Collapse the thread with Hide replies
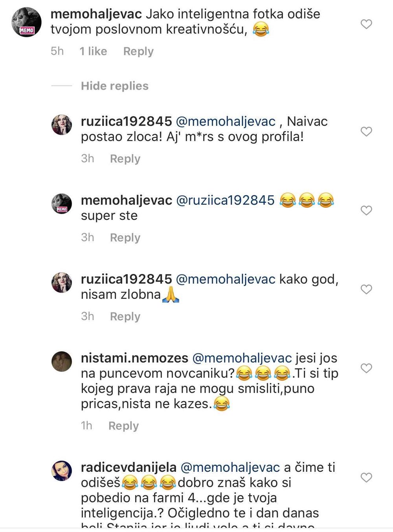The image size is (393, 532). pyautogui.click(x=114, y=86)
